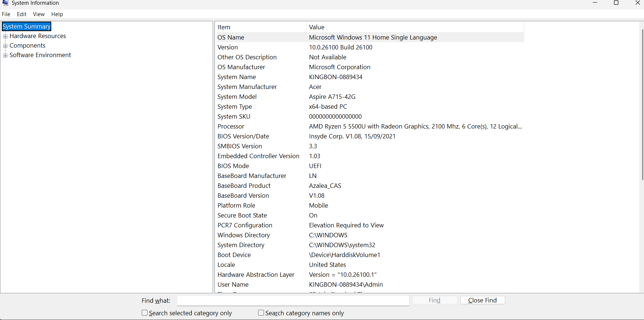
Task: Select the BIOS Version/Date row
Action: point(370,136)
